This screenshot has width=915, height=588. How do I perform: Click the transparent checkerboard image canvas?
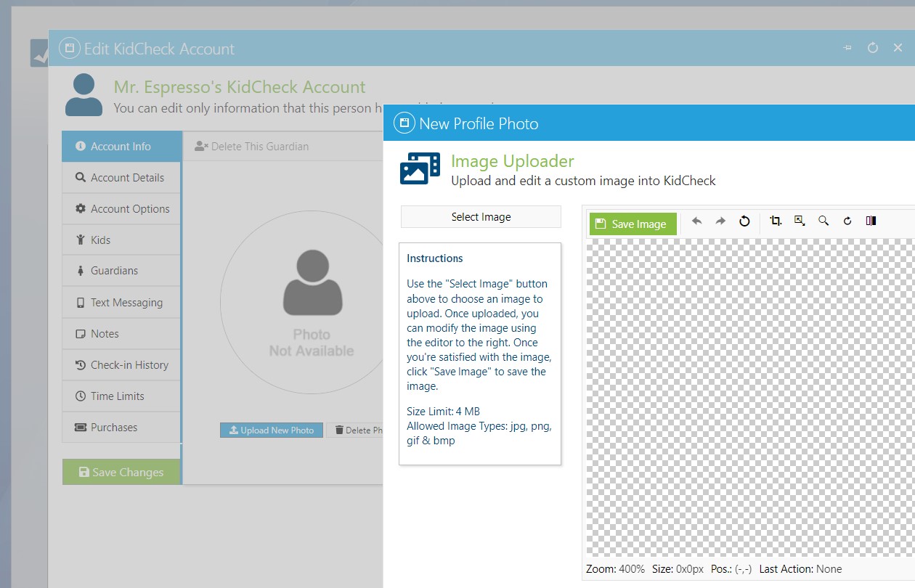coord(750,398)
